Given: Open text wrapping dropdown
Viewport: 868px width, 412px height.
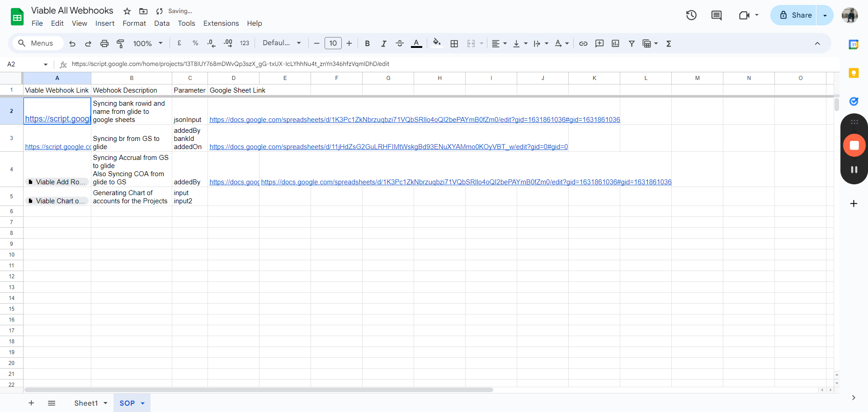Looking at the screenshot, I should pos(541,43).
